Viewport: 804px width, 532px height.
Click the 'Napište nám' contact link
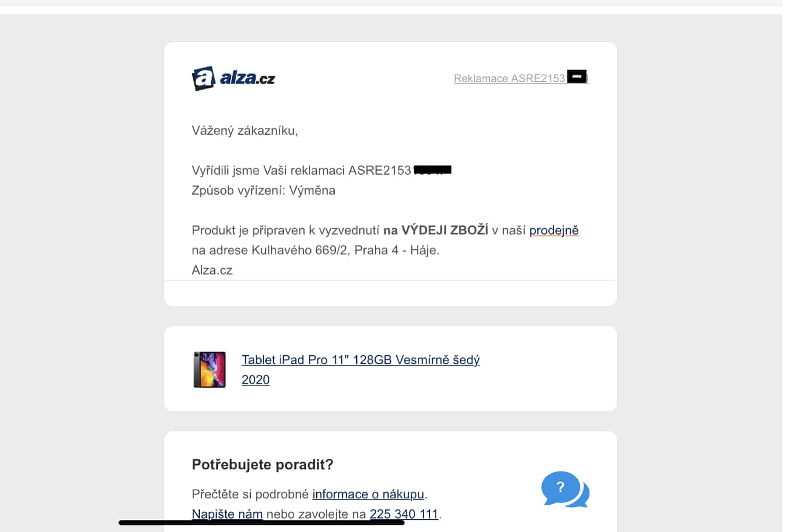[x=227, y=514]
